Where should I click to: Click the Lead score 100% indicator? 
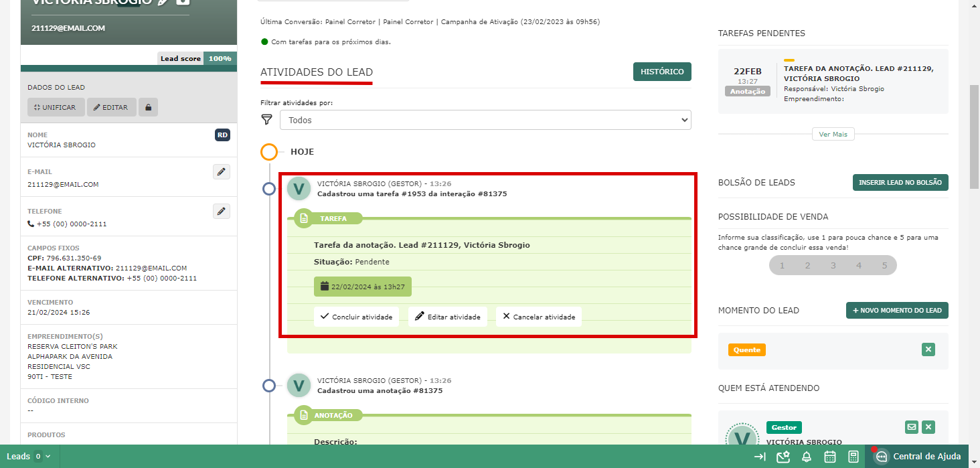pyautogui.click(x=197, y=58)
